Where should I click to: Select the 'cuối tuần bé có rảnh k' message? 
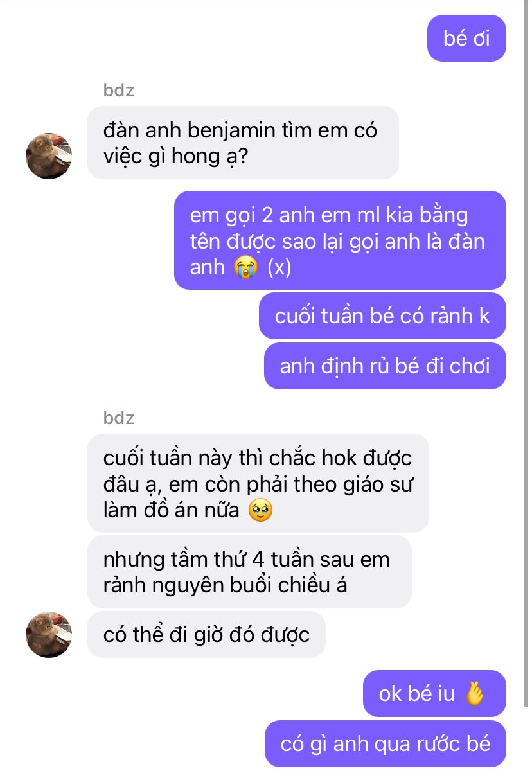(x=382, y=316)
